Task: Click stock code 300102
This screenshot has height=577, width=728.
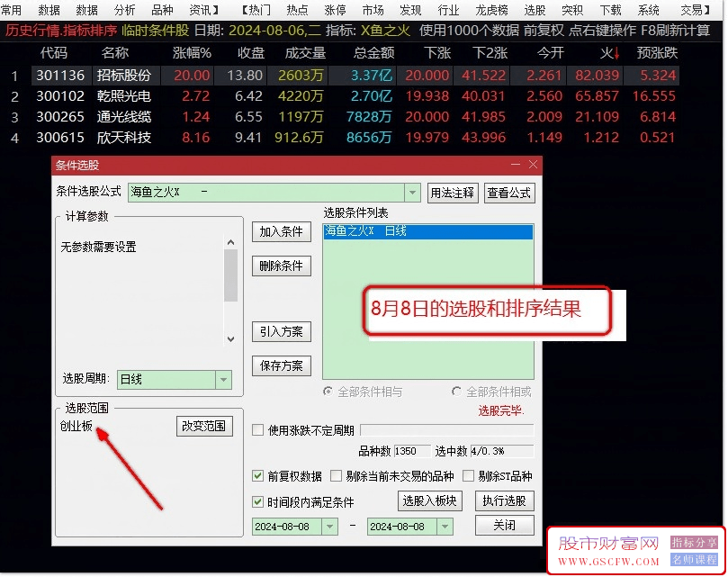Action: tap(60, 96)
